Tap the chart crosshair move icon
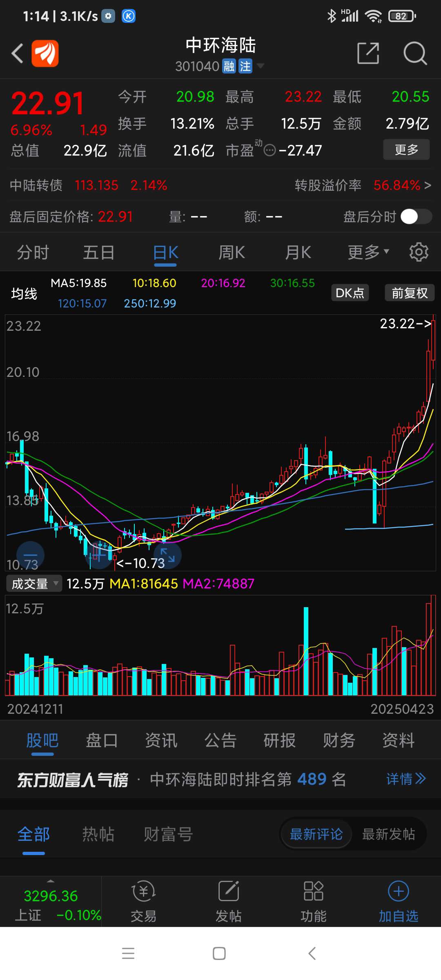The image size is (441, 980). [x=99, y=555]
